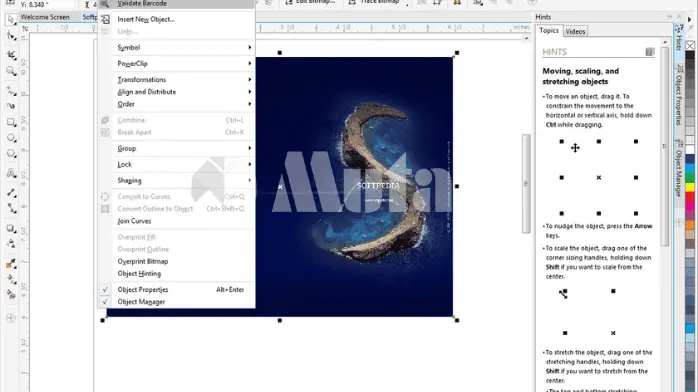Expand the PowerClip submenu

[x=177, y=63]
